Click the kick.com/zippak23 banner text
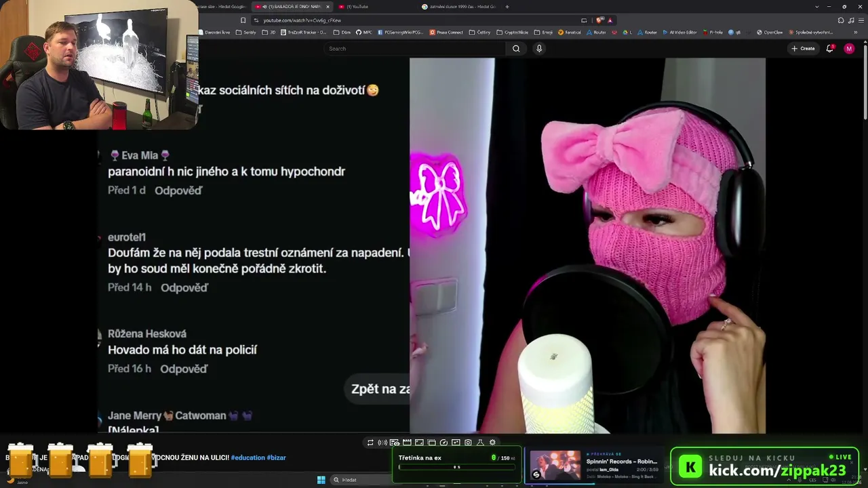868x488 pixels. pyautogui.click(x=777, y=470)
